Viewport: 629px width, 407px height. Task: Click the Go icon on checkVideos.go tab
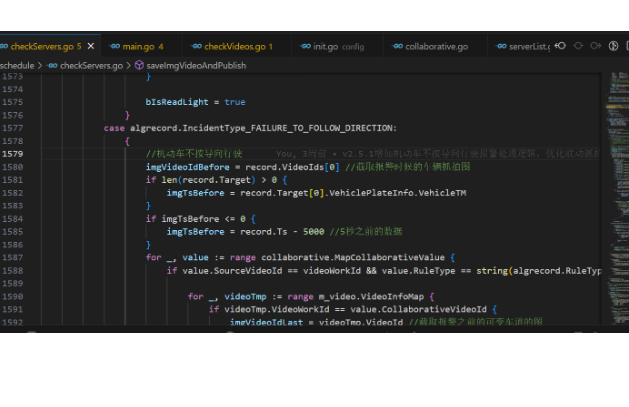click(197, 46)
